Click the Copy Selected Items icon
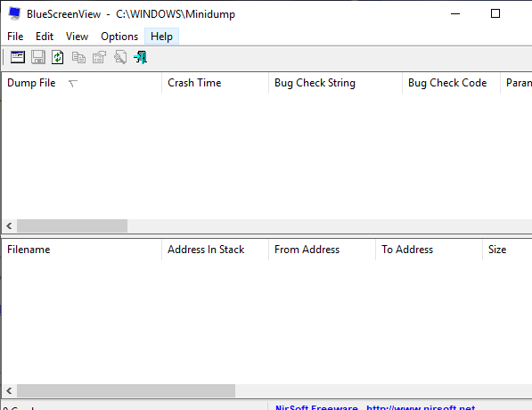 tap(78, 57)
